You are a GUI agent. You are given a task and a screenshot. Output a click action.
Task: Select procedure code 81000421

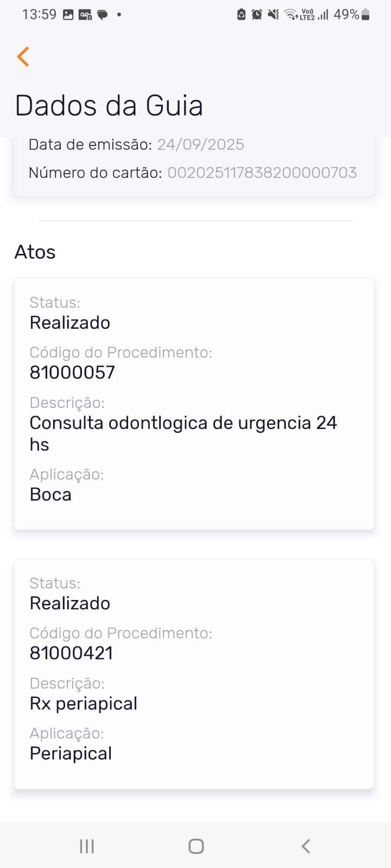[71, 653]
